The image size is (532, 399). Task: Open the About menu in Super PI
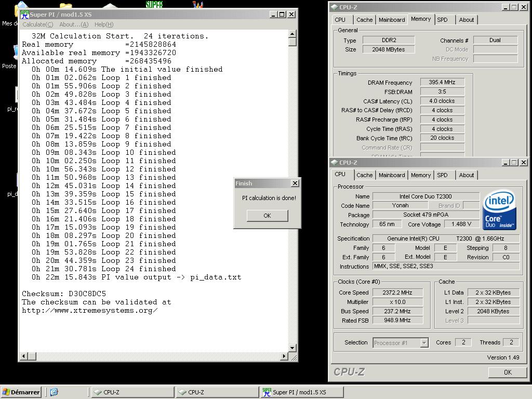coord(74,24)
